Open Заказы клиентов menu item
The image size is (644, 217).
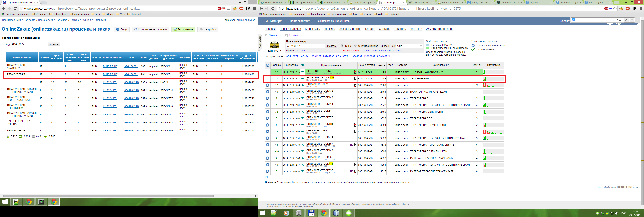pos(350,29)
